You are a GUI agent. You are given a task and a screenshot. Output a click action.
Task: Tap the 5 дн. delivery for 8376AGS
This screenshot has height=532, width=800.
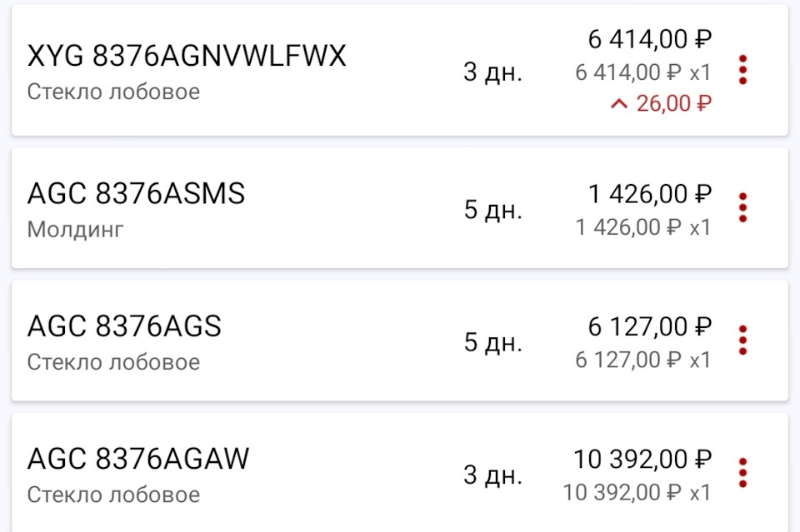(492, 342)
